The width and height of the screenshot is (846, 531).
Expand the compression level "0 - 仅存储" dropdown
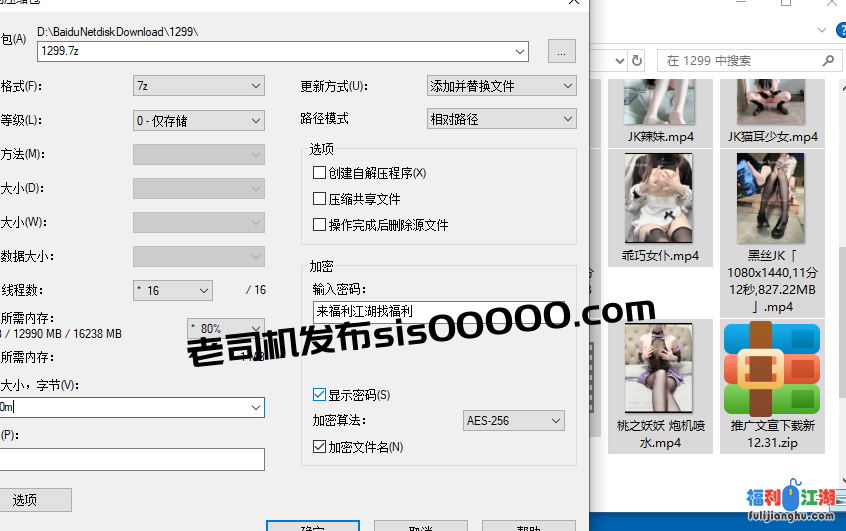(x=198, y=120)
